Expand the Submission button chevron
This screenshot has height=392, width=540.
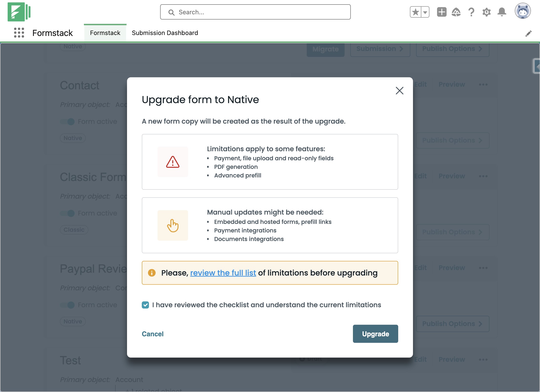[401, 49]
